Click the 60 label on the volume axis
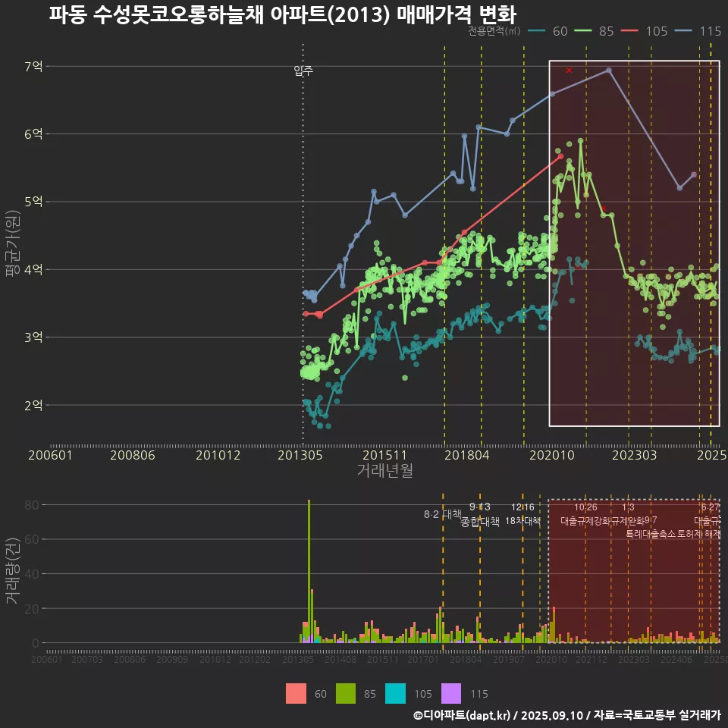 pos(32,539)
